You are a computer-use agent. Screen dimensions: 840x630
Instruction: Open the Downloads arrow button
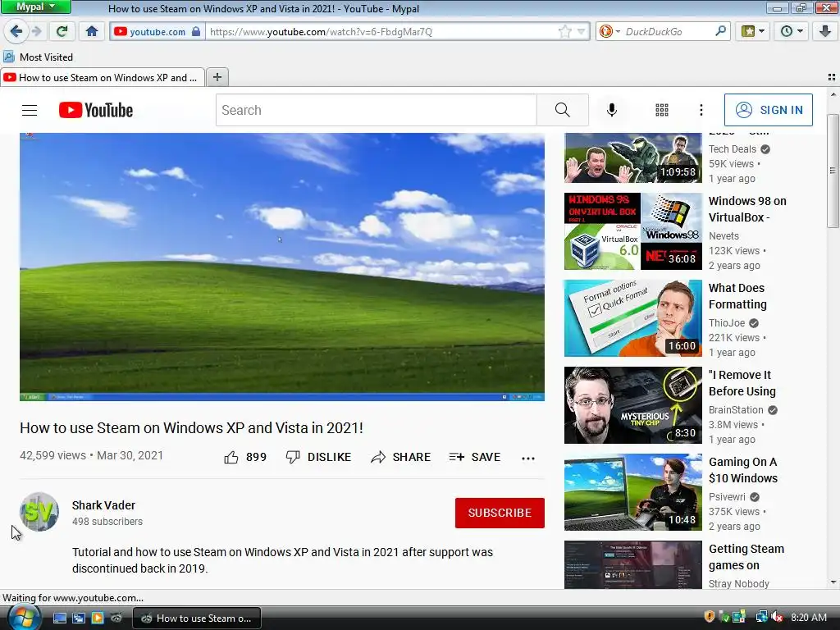[825, 32]
